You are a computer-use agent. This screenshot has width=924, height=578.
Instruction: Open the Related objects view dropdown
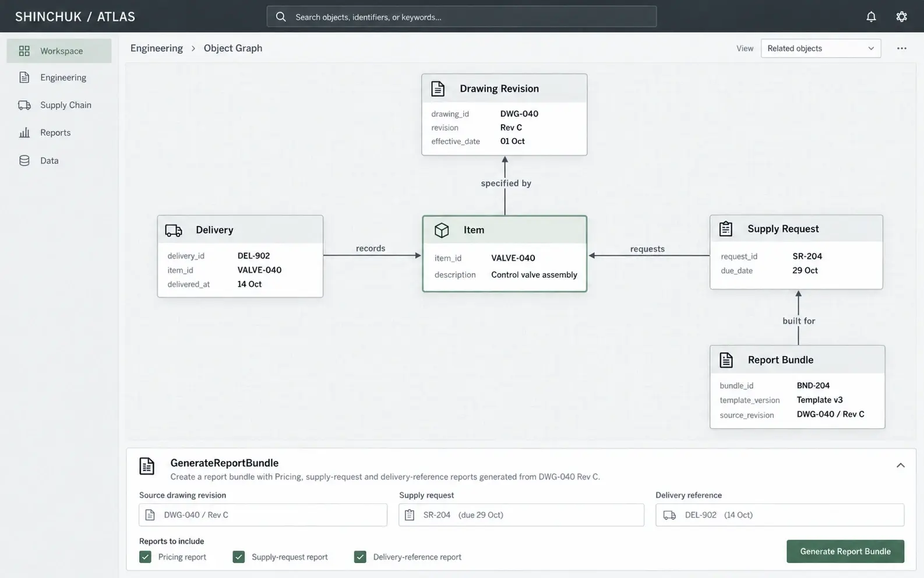[820, 48]
